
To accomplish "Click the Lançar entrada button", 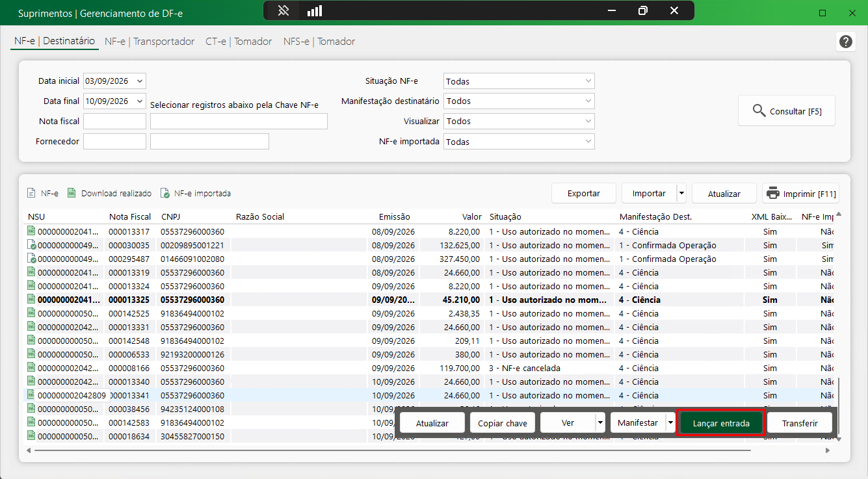I will click(721, 423).
